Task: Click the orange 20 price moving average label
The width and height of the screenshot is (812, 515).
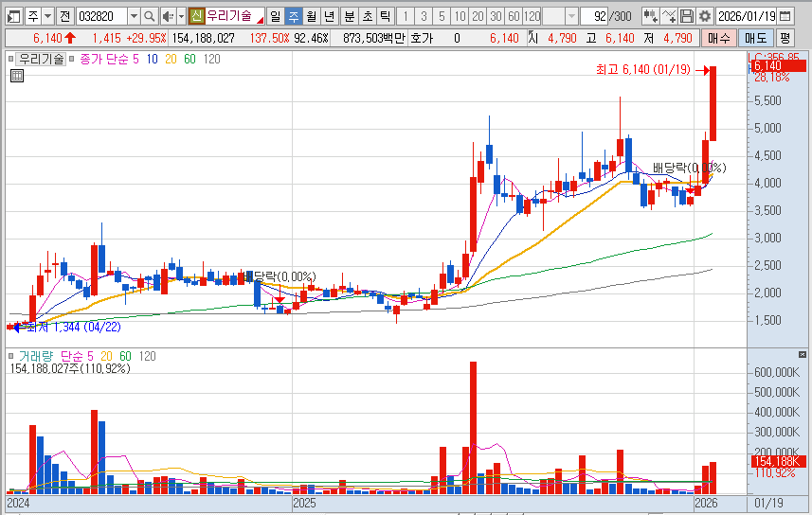Action: (171, 59)
